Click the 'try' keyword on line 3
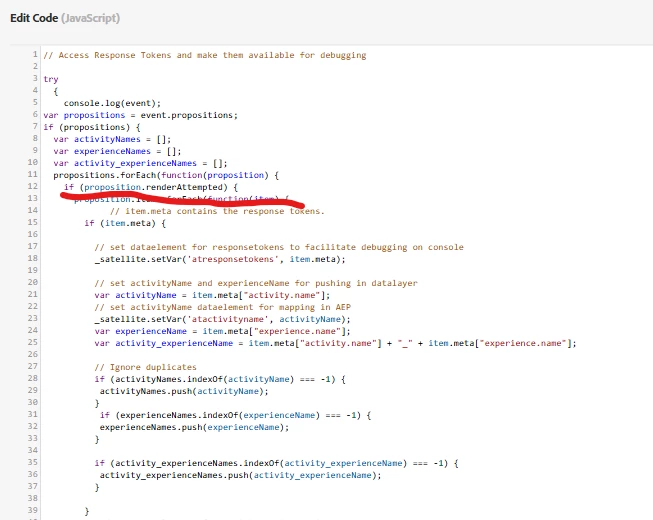The image size is (653, 520). coord(51,79)
